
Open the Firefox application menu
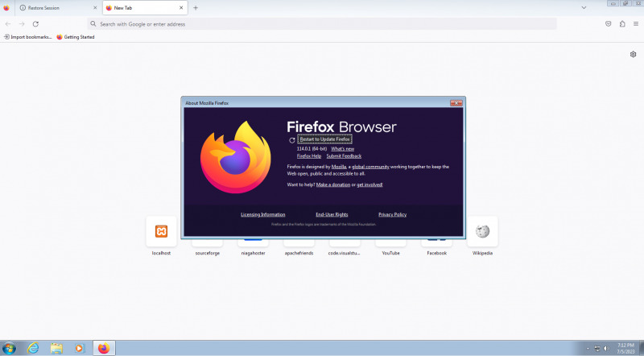tap(636, 24)
